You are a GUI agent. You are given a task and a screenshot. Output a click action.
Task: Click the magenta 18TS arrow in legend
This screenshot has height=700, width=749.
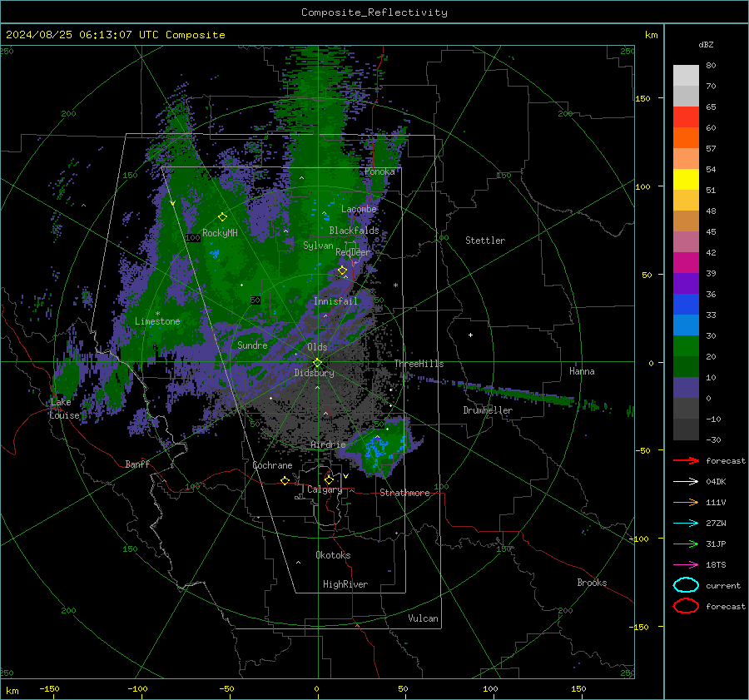[x=686, y=565]
